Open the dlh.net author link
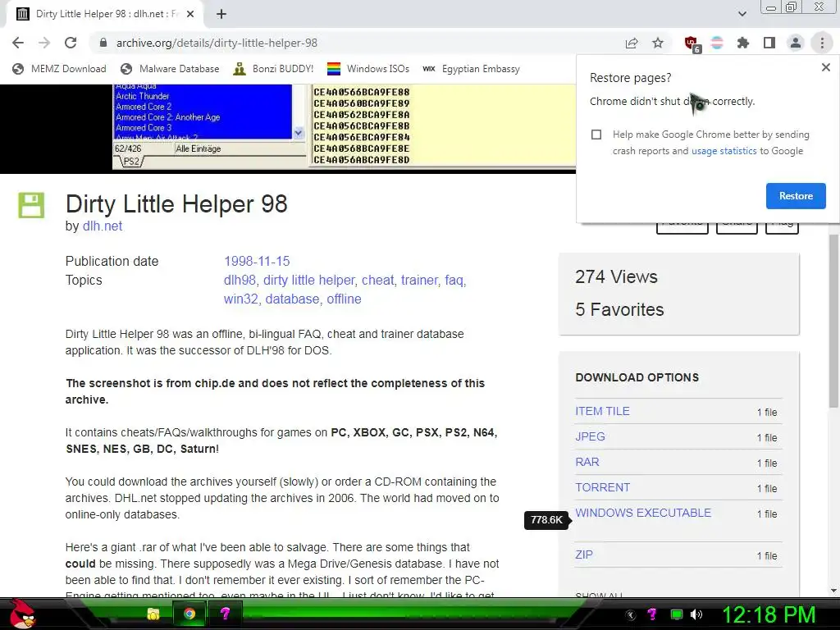 (103, 226)
